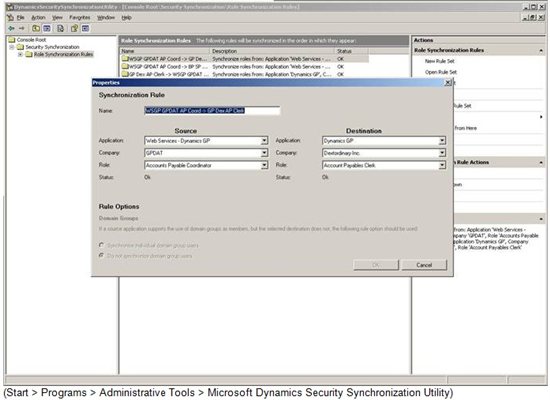This screenshot has height=400, width=550.
Task: Click the Export List toolbar icon
Action: tap(60, 28)
